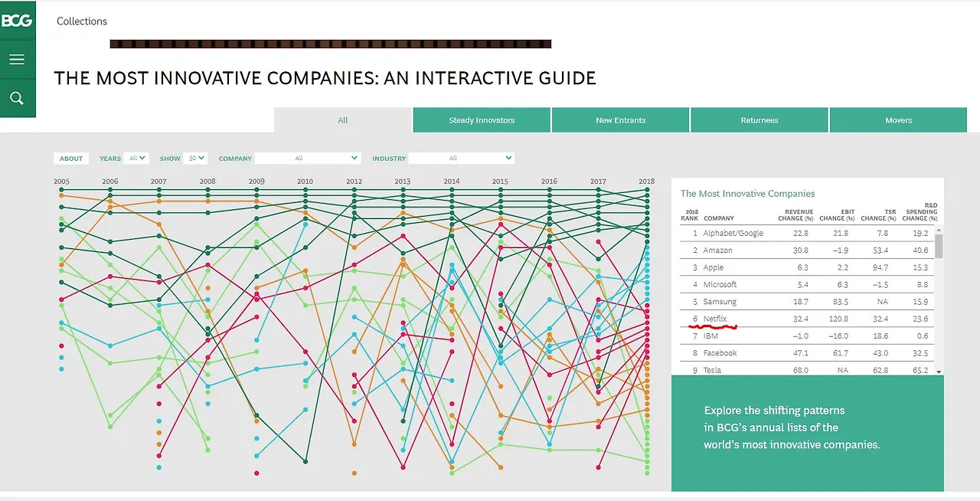Click the EBIT CHANGE column header
The height and width of the screenshot is (501, 980).
click(836, 215)
